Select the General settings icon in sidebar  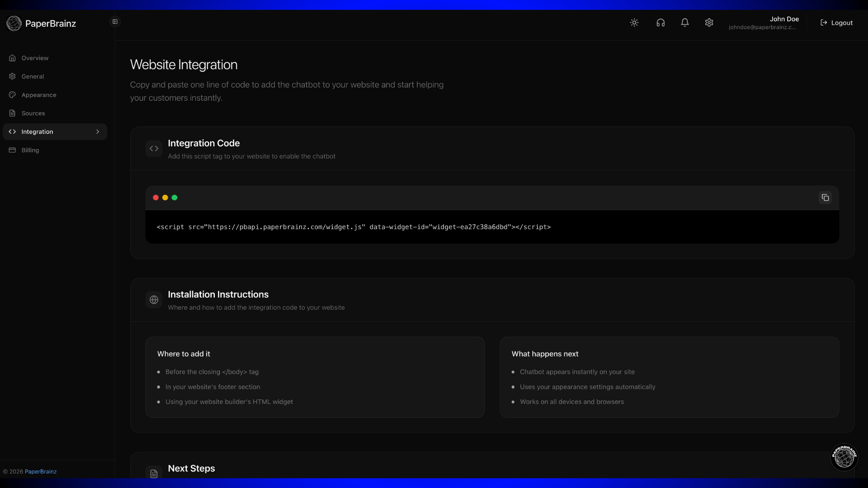(x=12, y=76)
